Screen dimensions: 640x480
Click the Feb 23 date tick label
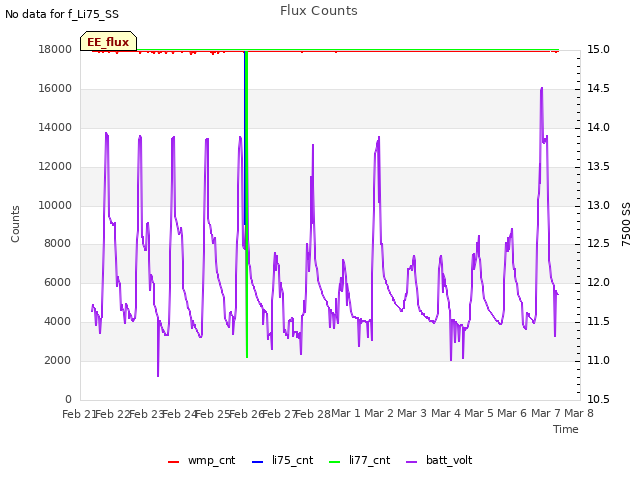[x=146, y=414]
